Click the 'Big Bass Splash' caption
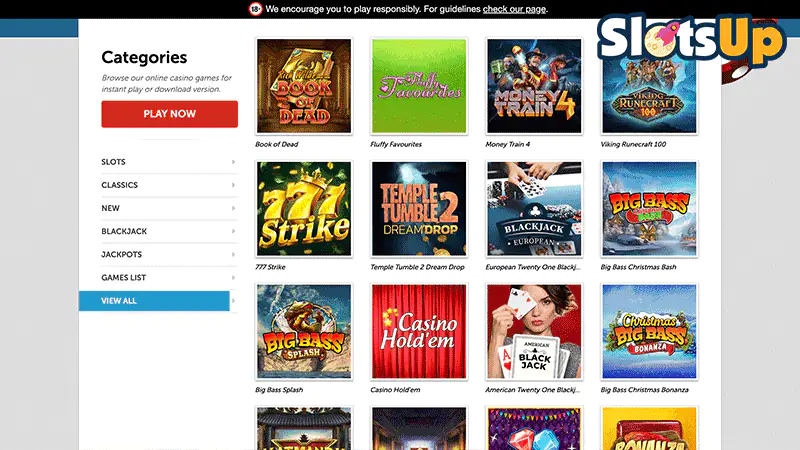 tap(279, 390)
